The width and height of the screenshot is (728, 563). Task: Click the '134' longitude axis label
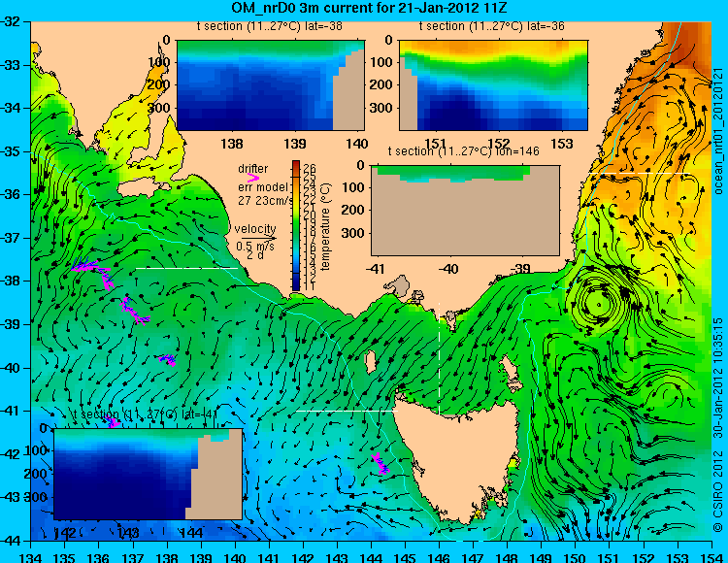tap(31, 557)
